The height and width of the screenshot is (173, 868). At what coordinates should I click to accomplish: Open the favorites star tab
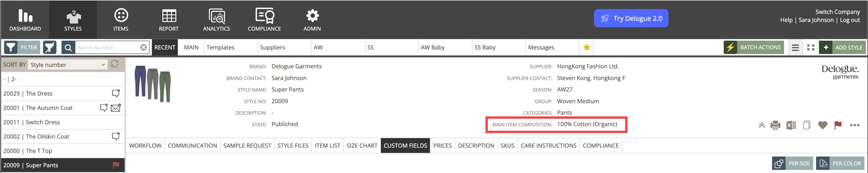(586, 47)
